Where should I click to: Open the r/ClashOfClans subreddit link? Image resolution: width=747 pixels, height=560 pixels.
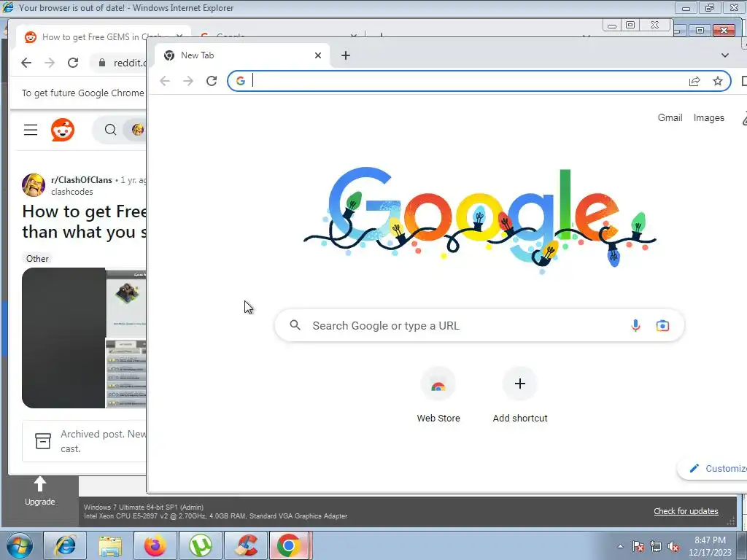click(x=82, y=180)
